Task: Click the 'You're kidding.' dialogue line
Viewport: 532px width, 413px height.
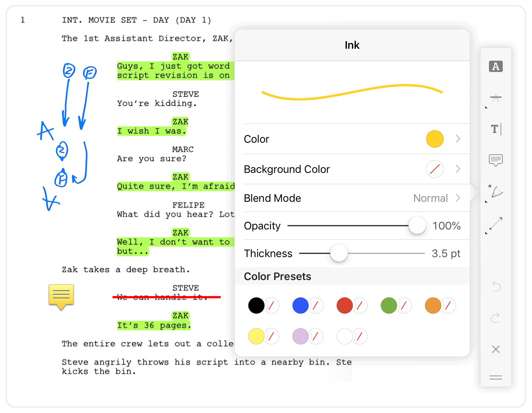Action: point(157,103)
